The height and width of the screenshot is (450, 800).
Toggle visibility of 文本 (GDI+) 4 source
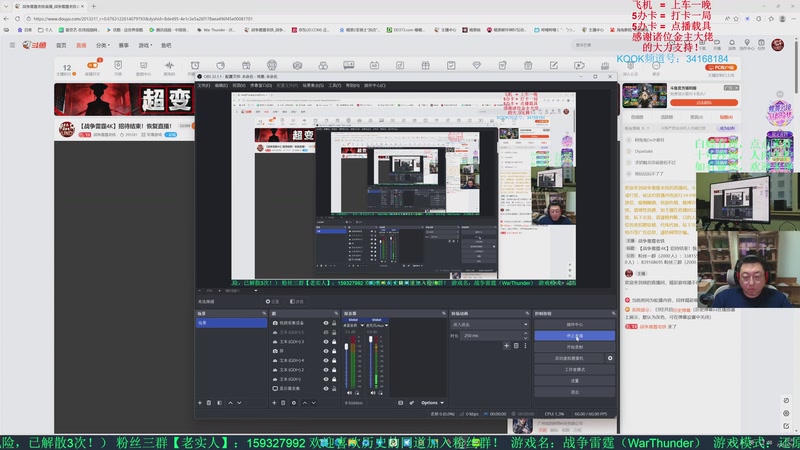click(x=326, y=361)
